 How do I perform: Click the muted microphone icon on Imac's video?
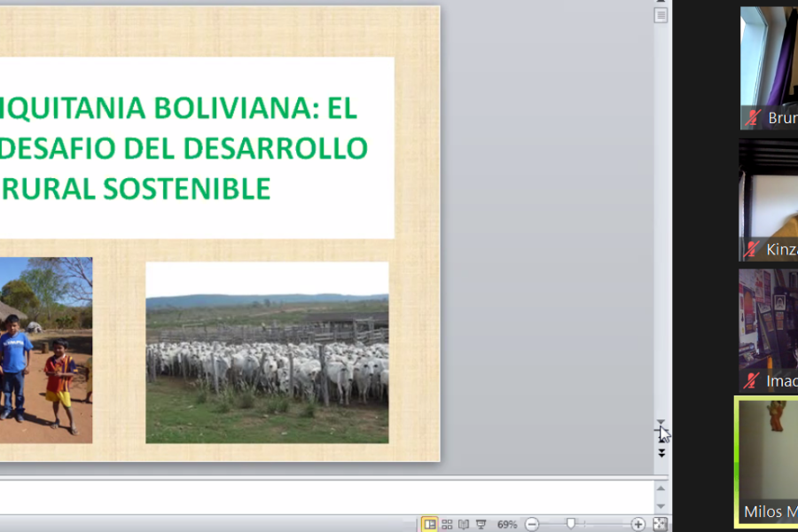click(x=754, y=380)
